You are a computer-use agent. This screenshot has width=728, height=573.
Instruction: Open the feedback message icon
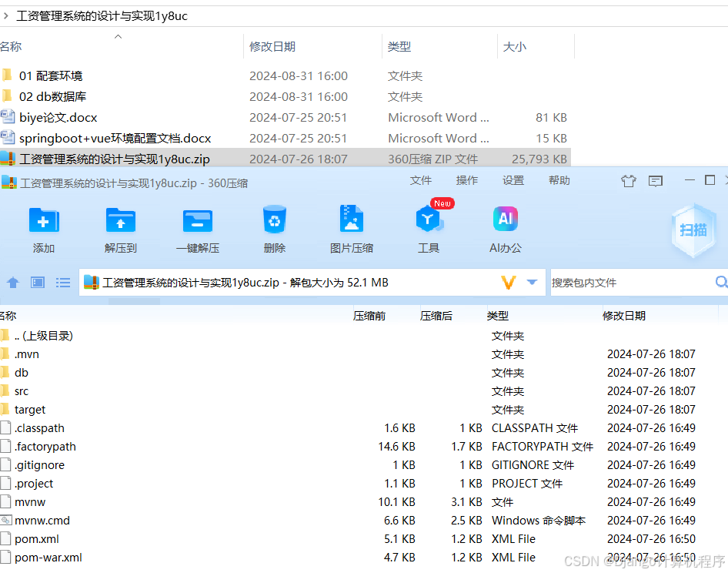(x=655, y=180)
